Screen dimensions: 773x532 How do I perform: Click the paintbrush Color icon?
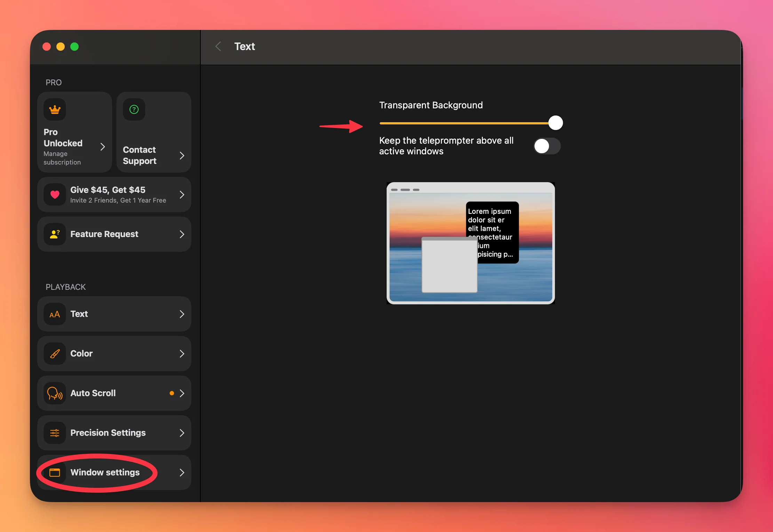point(55,354)
